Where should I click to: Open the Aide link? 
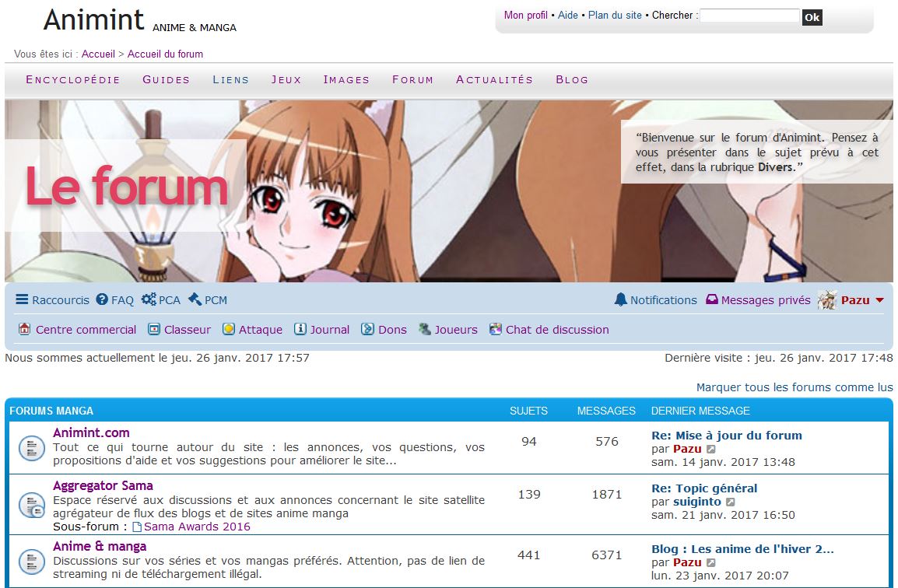(x=567, y=16)
